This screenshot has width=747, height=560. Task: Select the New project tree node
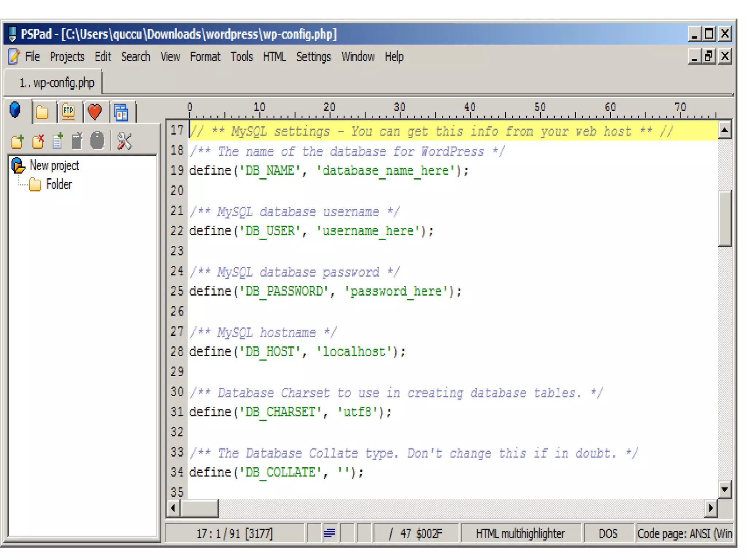coord(54,166)
